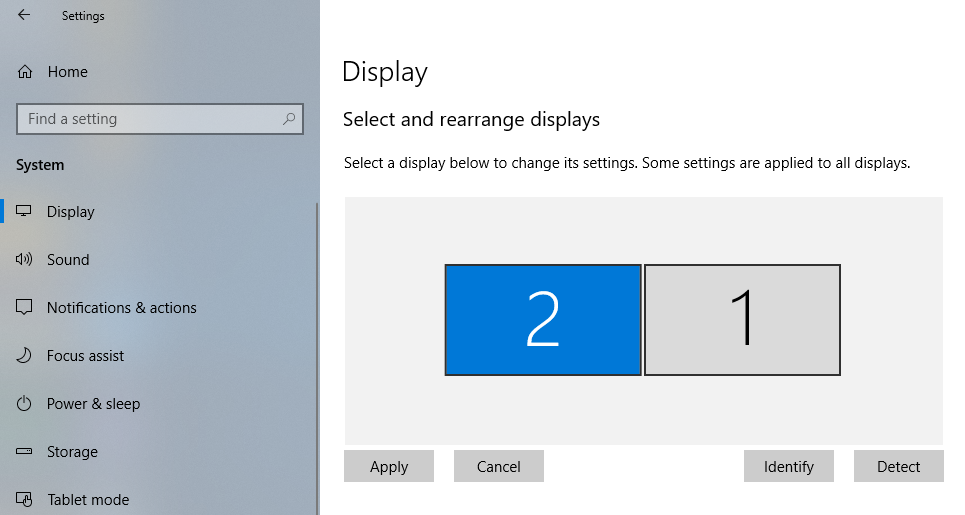Open the Home settings page
The image size is (965, 515).
68,72
